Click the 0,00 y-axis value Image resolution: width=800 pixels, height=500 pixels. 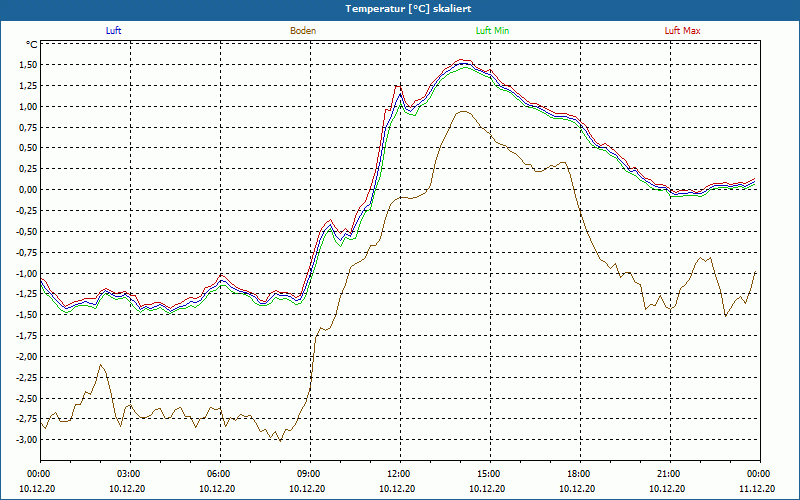pos(28,190)
